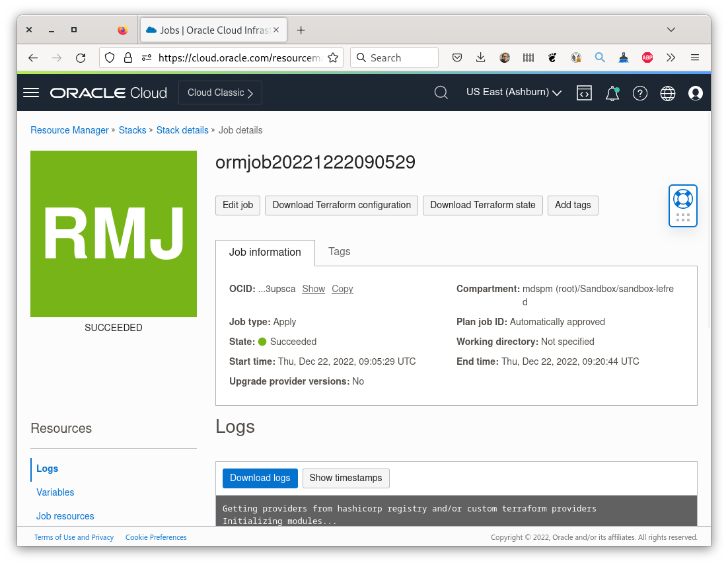Click the Oracle Cloud search magnifier icon

[441, 93]
